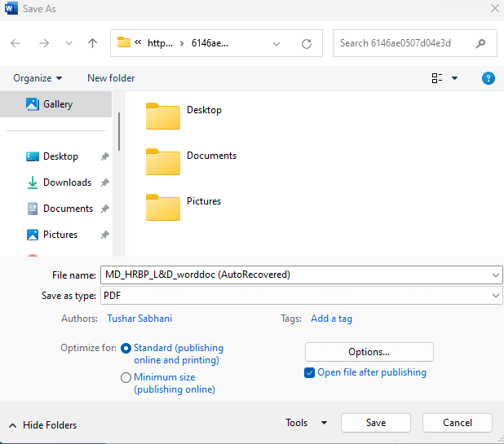Screen dimensions: 504x444
Task: Select the Pictures folder in file list
Action: click(183, 207)
